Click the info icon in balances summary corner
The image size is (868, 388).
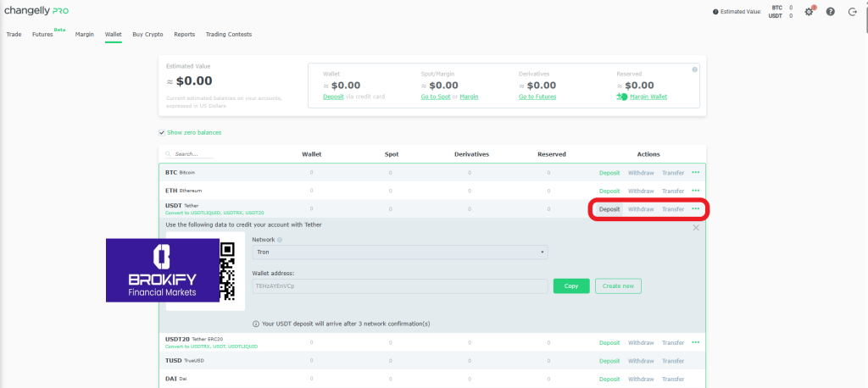pos(694,69)
